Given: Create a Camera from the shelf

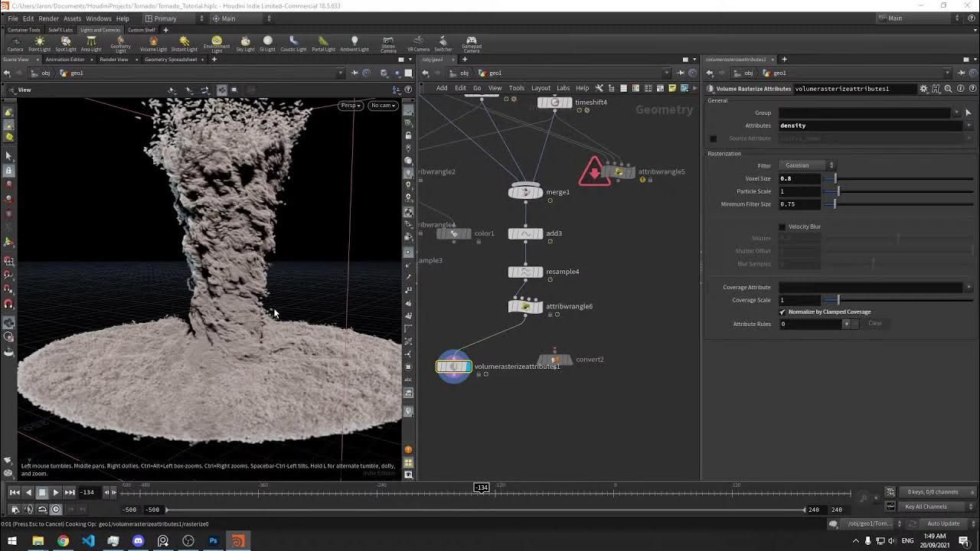Looking at the screenshot, I should click(15, 43).
